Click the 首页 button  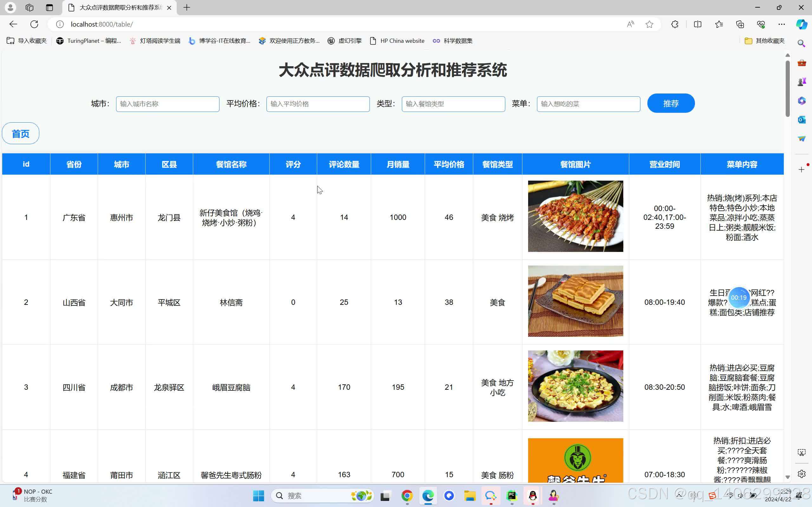click(21, 134)
